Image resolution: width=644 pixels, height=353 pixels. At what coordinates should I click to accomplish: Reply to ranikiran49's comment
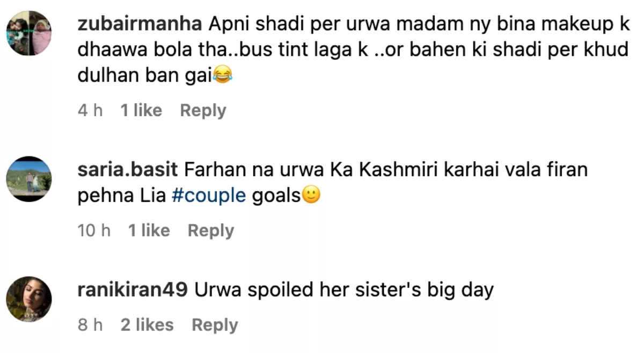click(x=215, y=325)
